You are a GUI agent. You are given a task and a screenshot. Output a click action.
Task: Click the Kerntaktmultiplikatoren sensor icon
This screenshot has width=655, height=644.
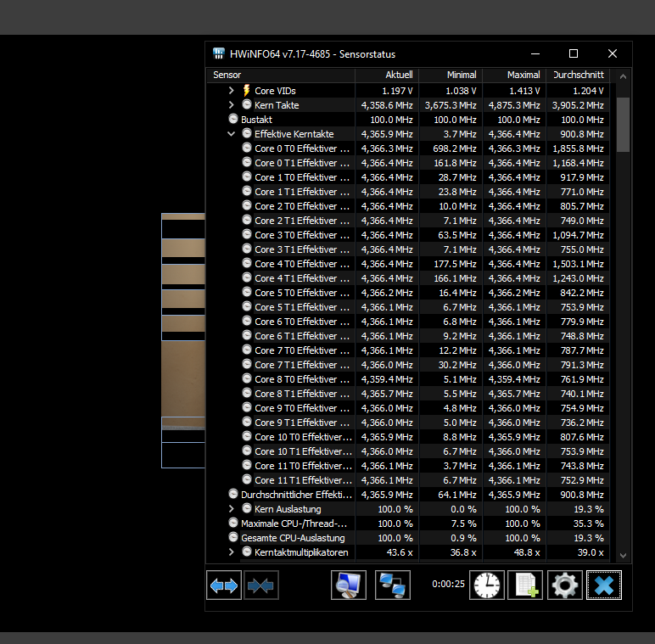click(247, 552)
